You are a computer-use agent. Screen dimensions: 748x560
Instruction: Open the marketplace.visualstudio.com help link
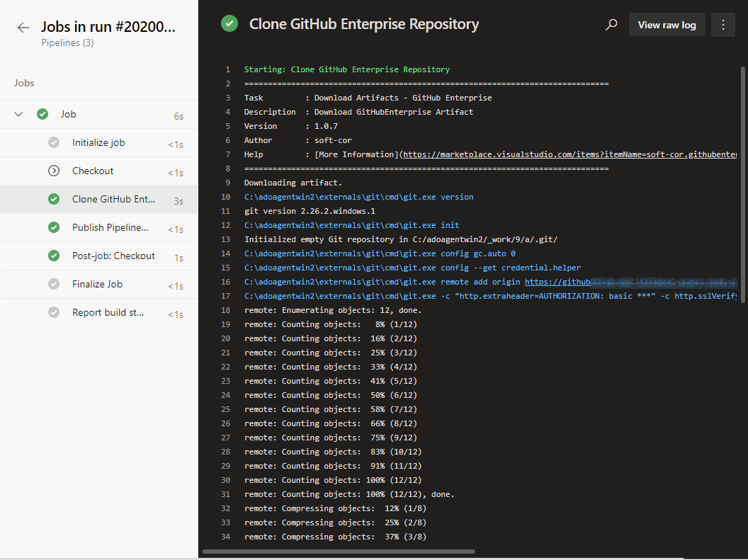(569, 154)
